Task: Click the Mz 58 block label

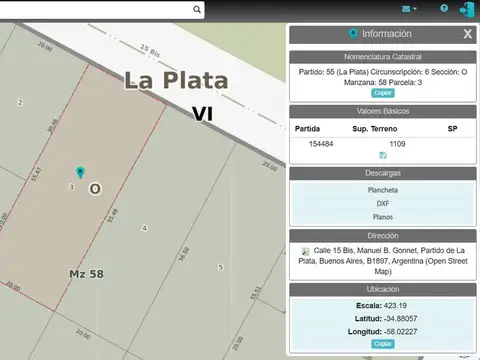Action: point(86,274)
